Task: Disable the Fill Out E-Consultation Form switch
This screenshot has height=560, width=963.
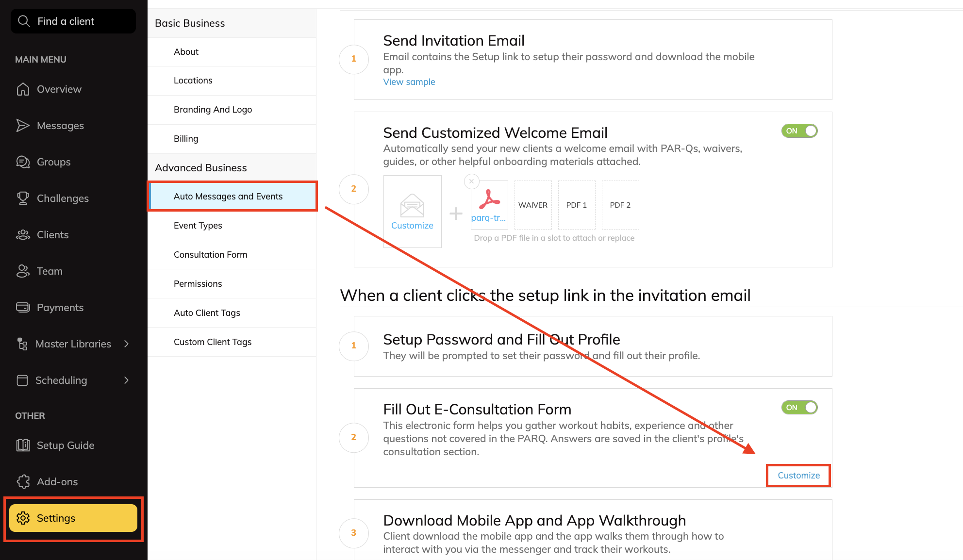Action: [x=799, y=408]
